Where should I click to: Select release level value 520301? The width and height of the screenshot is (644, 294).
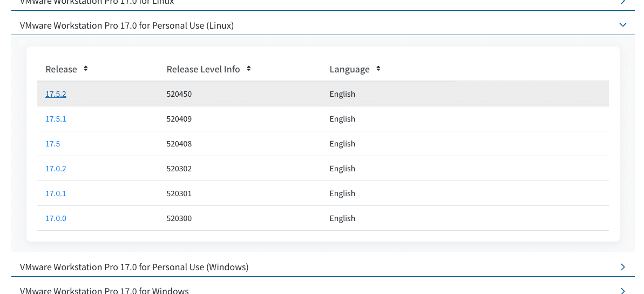coord(179,193)
